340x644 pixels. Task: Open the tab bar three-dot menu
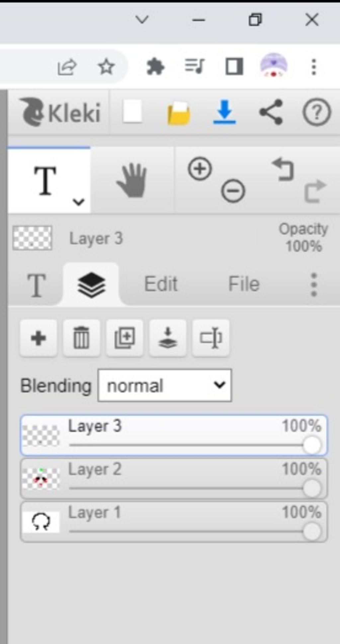point(314,285)
